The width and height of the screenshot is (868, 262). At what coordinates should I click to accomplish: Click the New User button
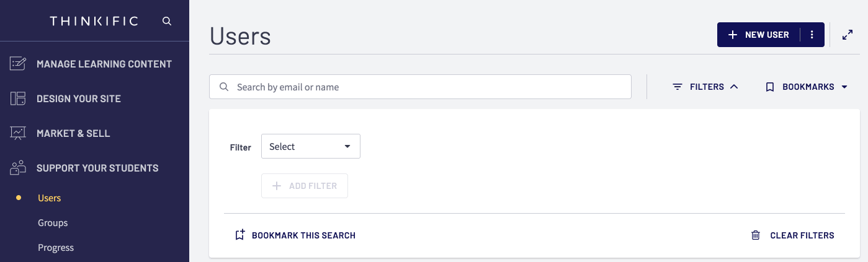[759, 35]
